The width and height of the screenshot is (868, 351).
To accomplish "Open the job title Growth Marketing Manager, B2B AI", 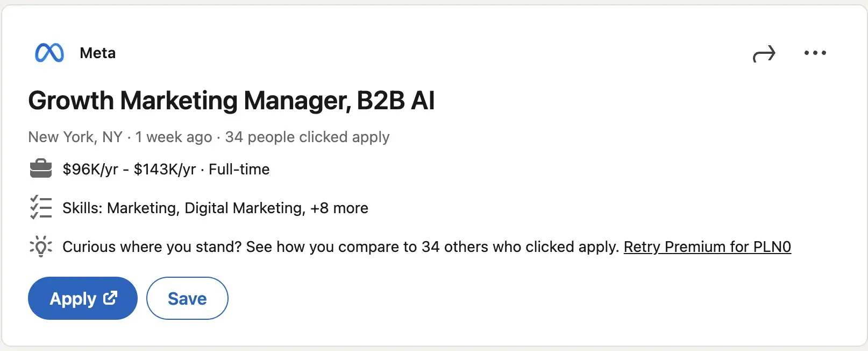I will pos(231,100).
